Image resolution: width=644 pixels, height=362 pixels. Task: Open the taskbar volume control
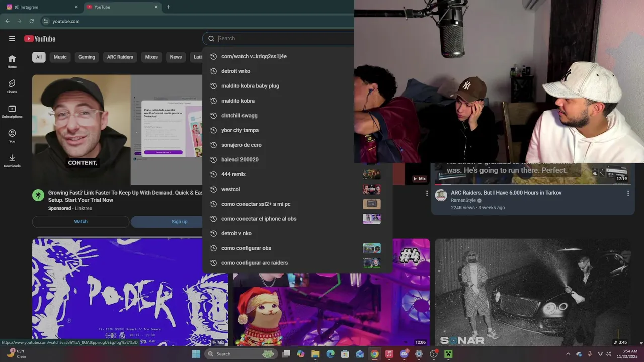point(609,354)
